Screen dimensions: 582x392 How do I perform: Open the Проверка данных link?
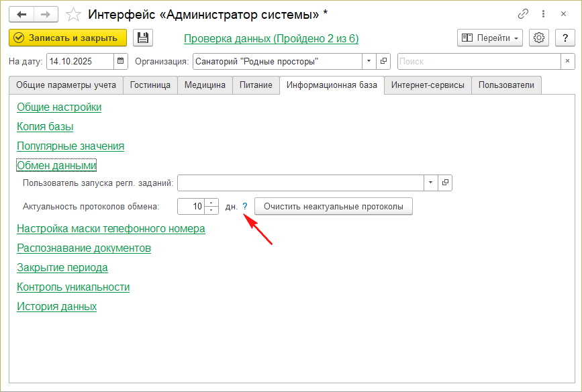pos(271,39)
